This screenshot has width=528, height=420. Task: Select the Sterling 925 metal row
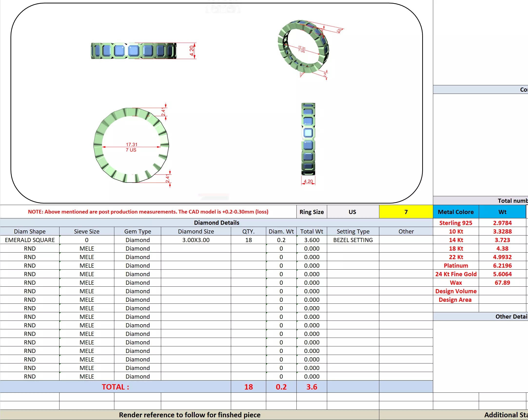point(456,223)
